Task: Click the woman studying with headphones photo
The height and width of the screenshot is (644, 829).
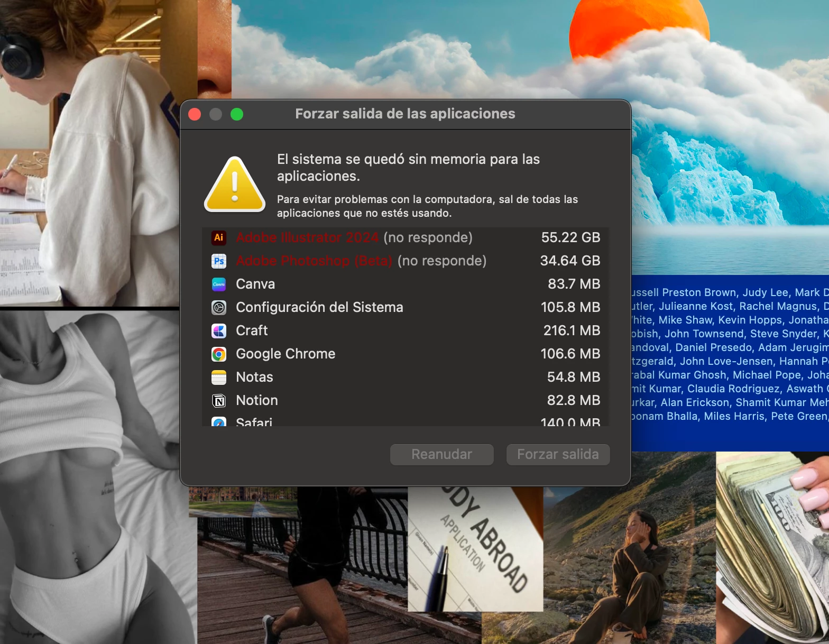Action: click(x=89, y=153)
